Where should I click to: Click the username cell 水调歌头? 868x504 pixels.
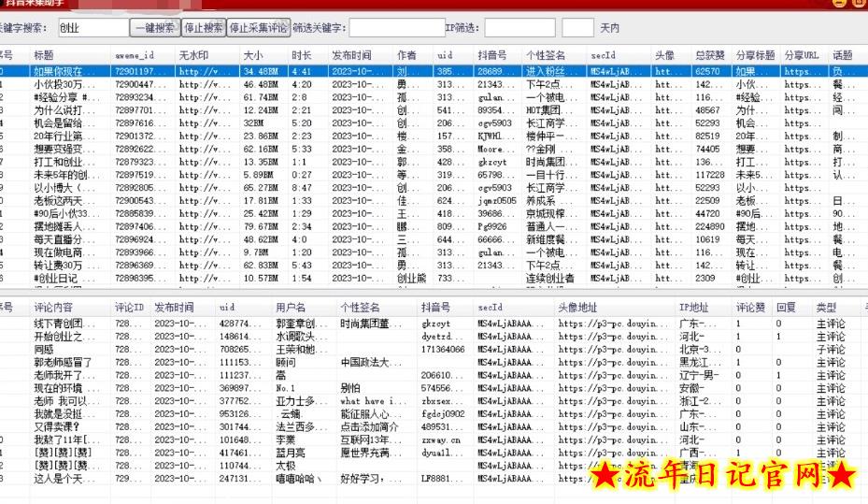(x=303, y=337)
